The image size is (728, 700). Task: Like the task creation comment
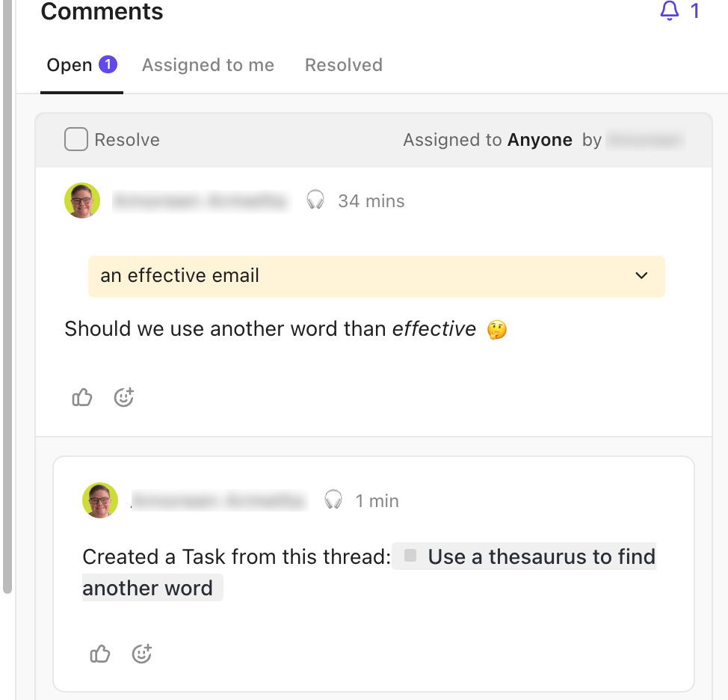99,654
